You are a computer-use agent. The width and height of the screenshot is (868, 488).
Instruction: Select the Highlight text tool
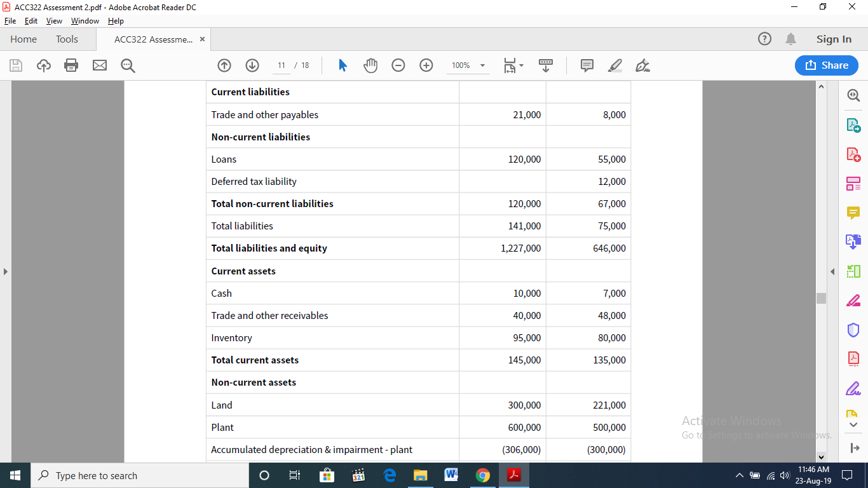tap(614, 65)
